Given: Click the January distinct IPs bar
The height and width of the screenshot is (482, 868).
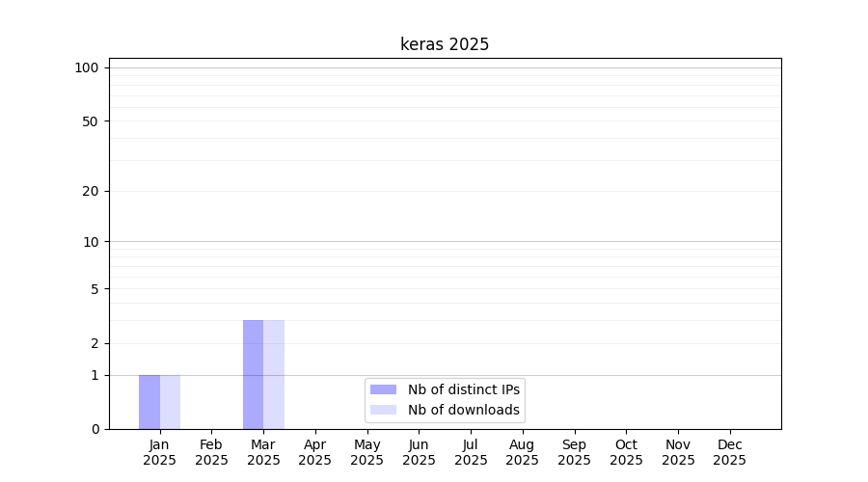Looking at the screenshot, I should 149,402.
